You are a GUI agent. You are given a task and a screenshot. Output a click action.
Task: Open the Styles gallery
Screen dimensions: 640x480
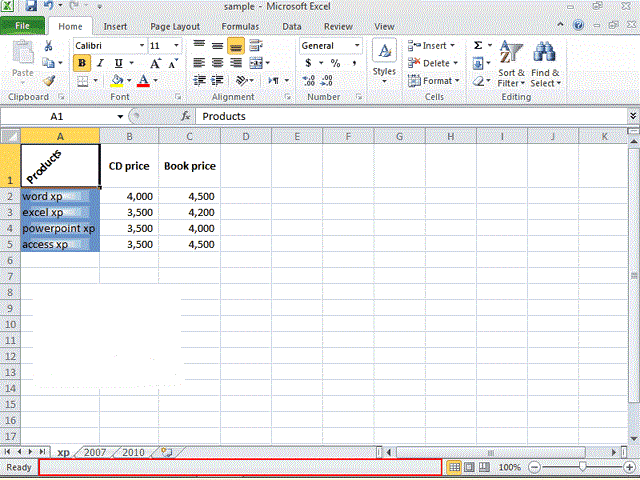coord(384,61)
